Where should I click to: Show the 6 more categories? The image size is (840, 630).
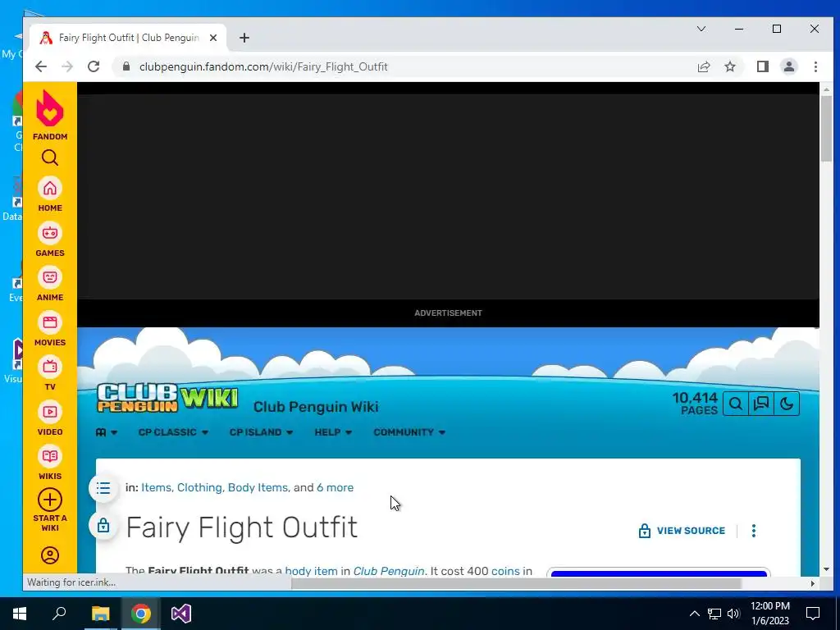pyautogui.click(x=335, y=487)
